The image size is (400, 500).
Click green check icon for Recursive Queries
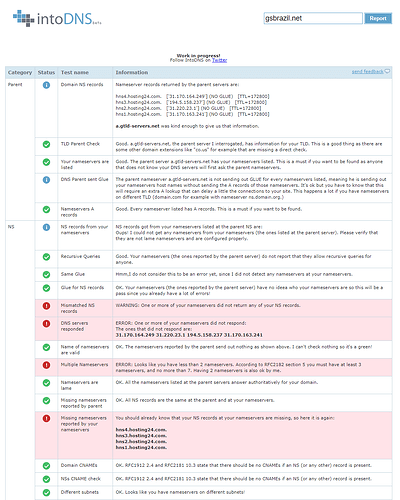point(46,257)
